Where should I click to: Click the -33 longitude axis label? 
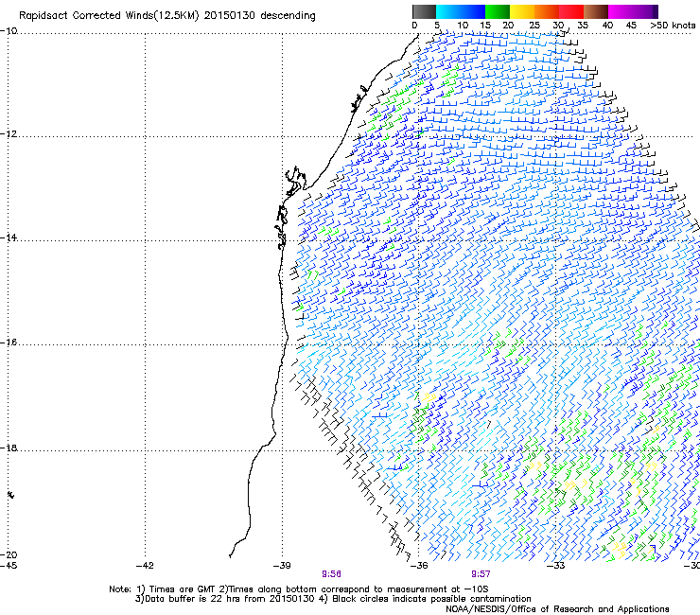[x=556, y=566]
